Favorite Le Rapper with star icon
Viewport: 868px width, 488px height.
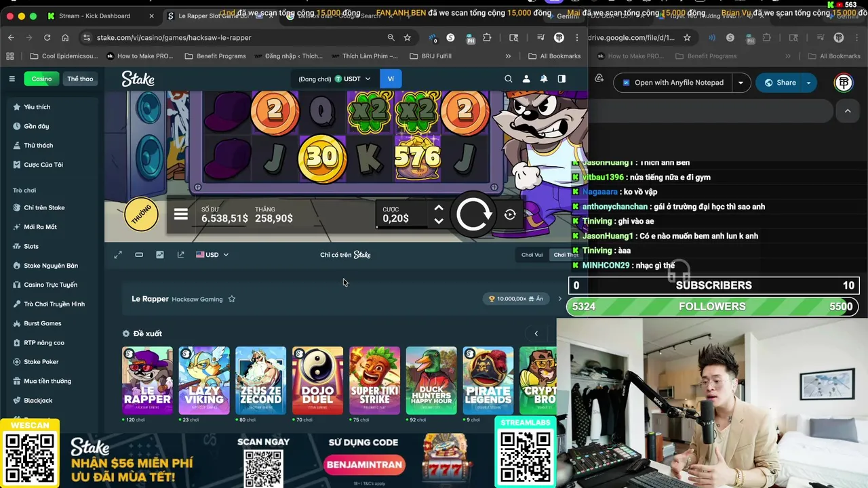pos(231,299)
